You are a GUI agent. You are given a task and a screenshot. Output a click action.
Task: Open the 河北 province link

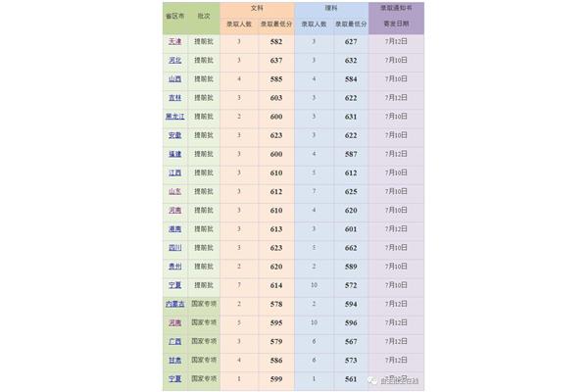click(x=174, y=61)
